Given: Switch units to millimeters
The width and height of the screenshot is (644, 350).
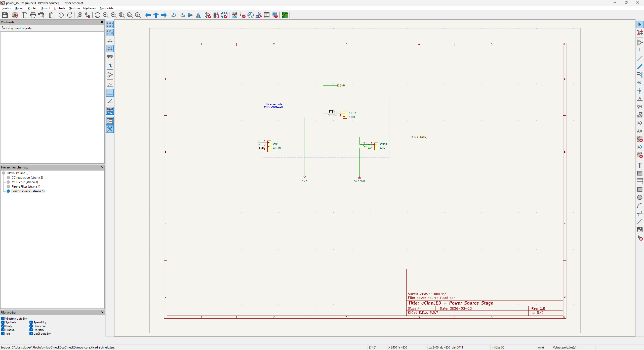Looking at the screenshot, I should tap(110, 57).
